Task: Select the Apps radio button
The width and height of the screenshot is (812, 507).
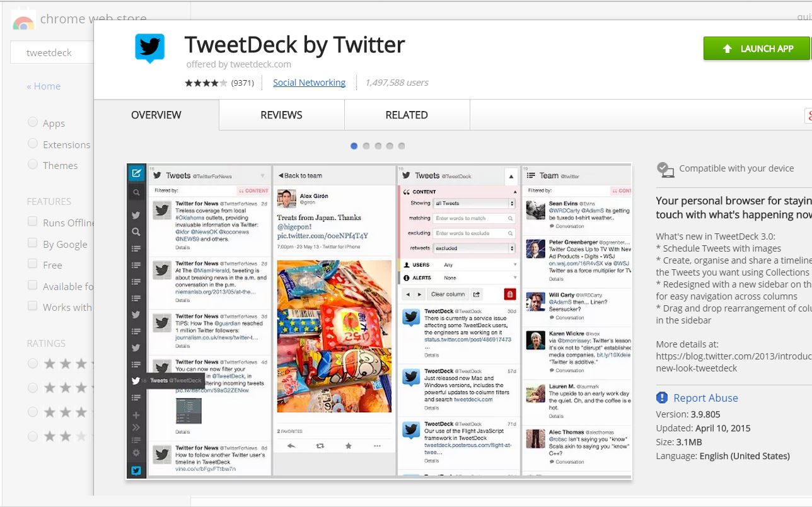Action: coord(33,123)
